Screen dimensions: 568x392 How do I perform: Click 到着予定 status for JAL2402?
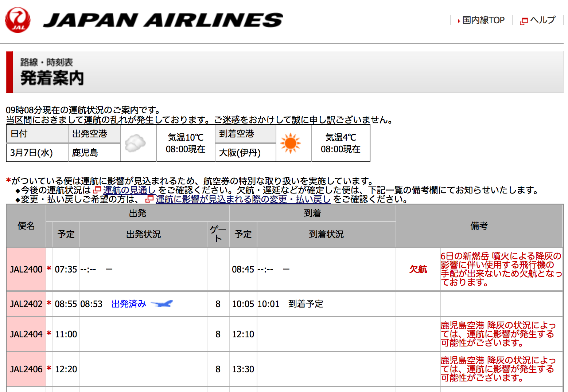(306, 304)
